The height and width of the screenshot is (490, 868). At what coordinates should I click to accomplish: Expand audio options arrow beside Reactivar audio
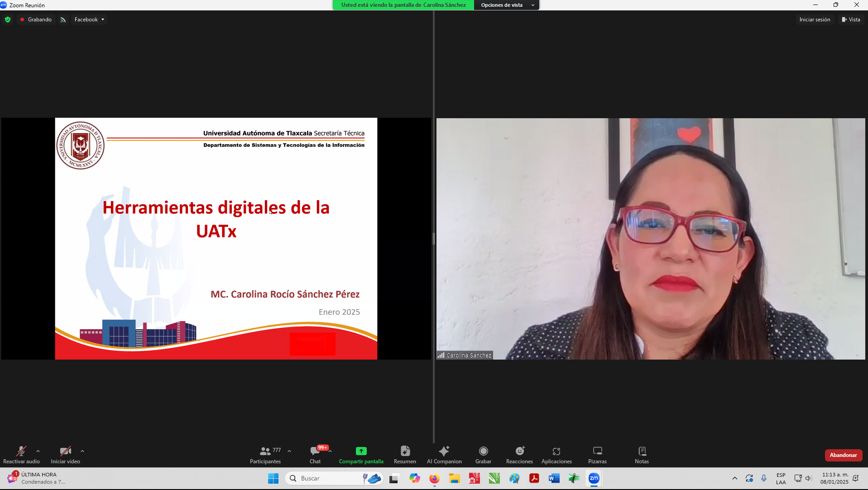(x=38, y=451)
